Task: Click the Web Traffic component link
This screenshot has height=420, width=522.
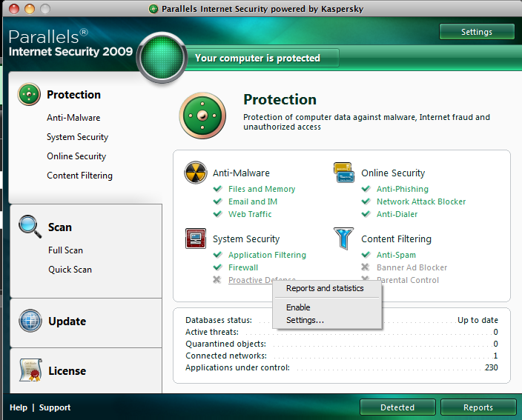Action: [250, 214]
